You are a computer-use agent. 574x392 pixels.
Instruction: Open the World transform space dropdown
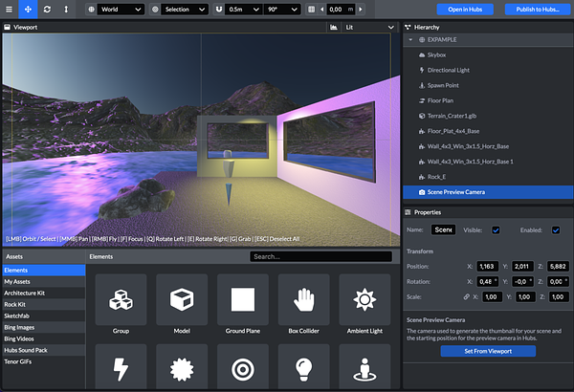[x=117, y=9]
